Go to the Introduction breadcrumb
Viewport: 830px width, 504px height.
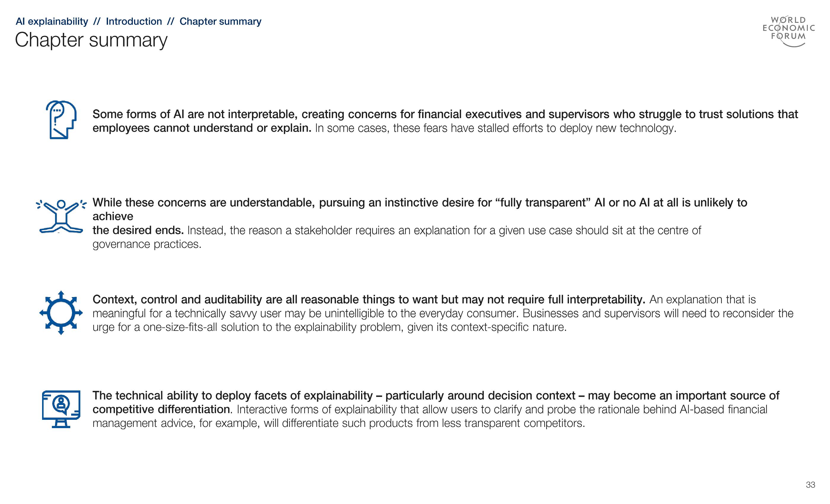coord(134,22)
